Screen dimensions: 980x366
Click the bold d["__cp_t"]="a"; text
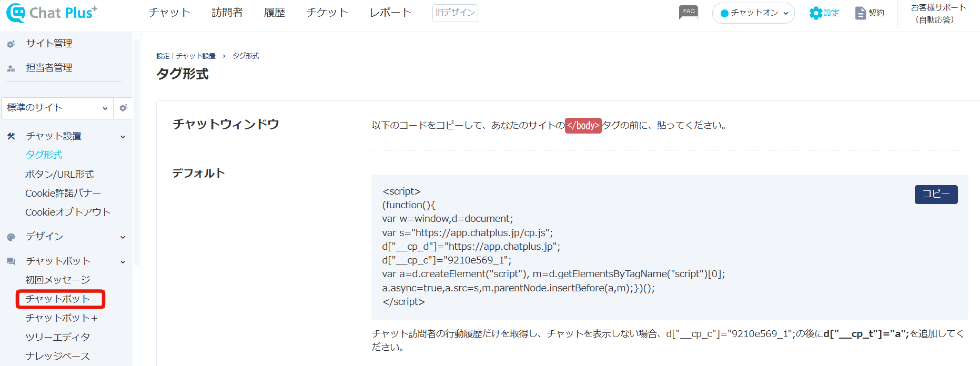866,333
